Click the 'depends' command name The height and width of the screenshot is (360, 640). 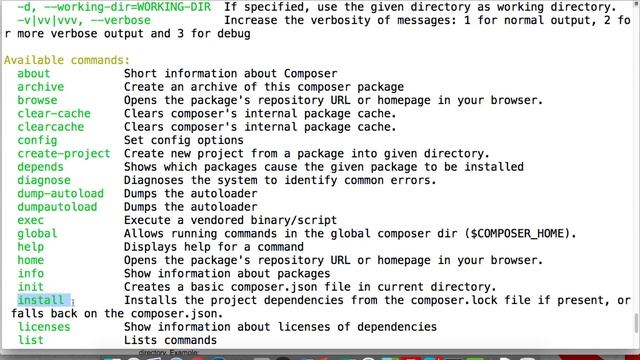(40, 167)
